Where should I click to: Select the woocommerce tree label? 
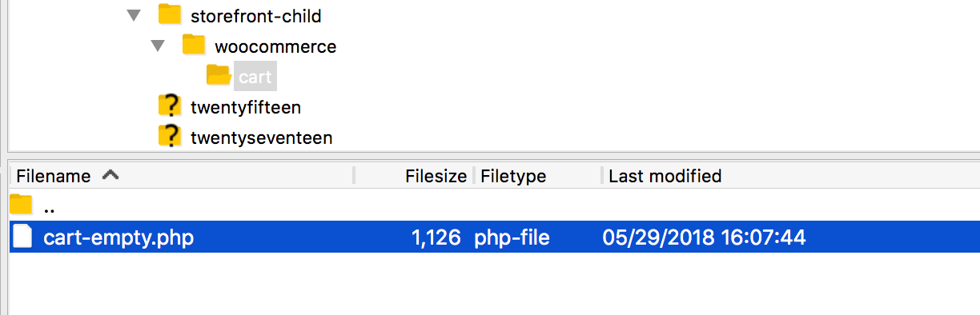coord(275,46)
